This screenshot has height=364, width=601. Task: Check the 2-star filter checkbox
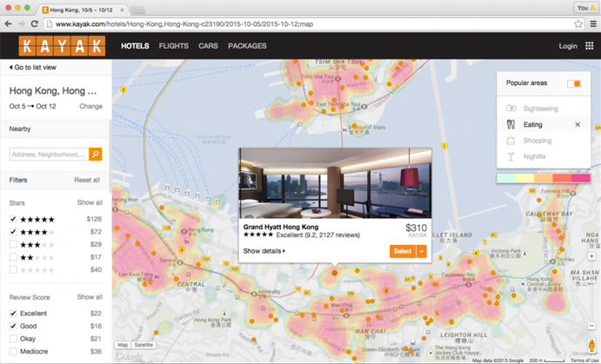(x=13, y=257)
